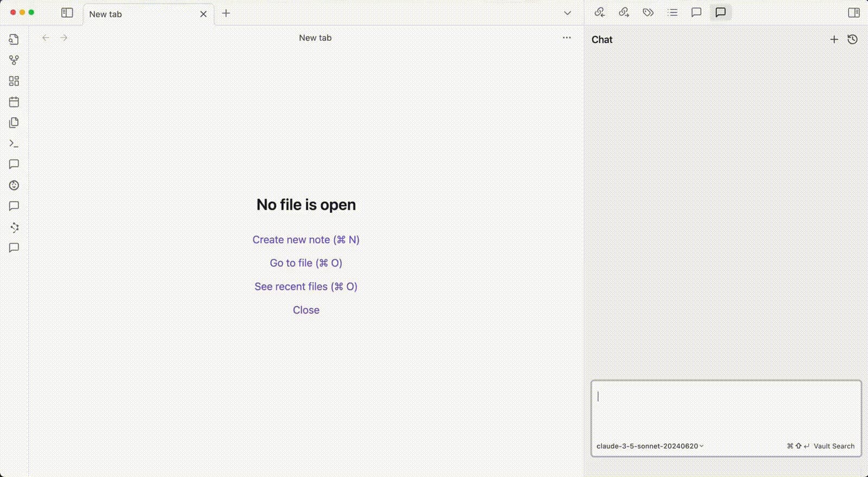Click the Create new note link

(x=306, y=240)
